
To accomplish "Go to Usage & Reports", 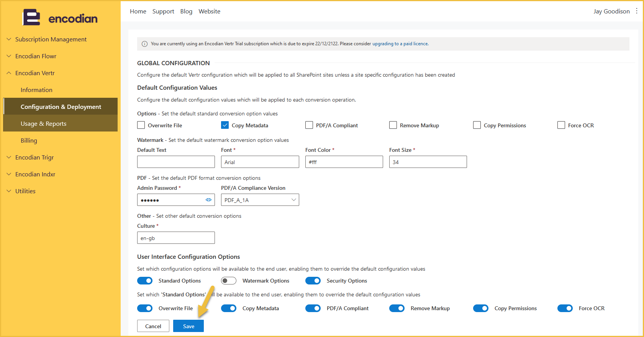I will click(x=61, y=123).
